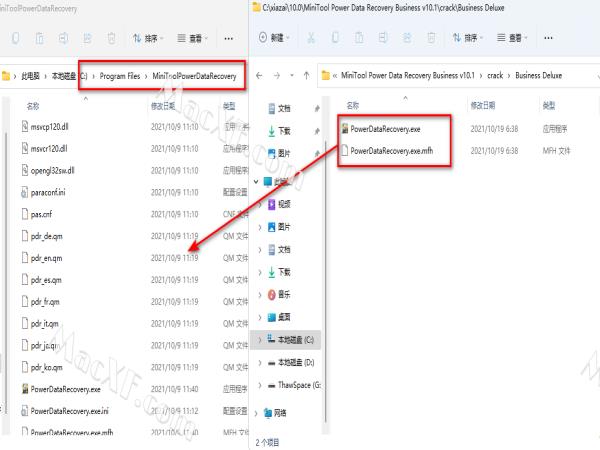600x450 pixels.
Task: Go up one folder level in right window
Action: [x=307, y=75]
